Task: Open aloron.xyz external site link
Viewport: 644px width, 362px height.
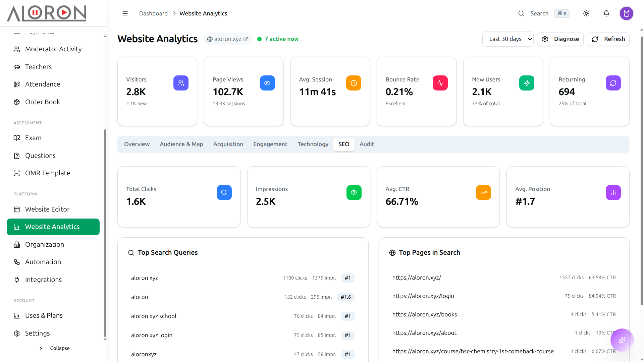Action: tap(227, 39)
